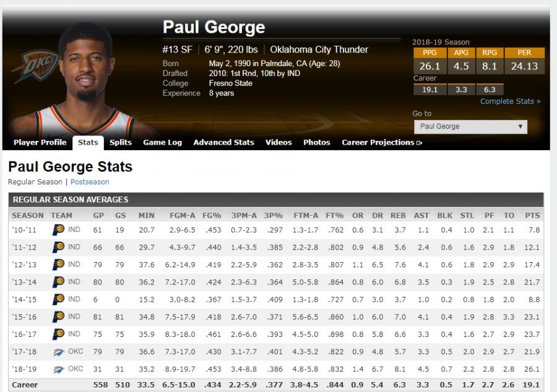The width and height of the screenshot is (557, 392).
Task: Click the IND team link in the '13-'14 row
Action: 74,282
